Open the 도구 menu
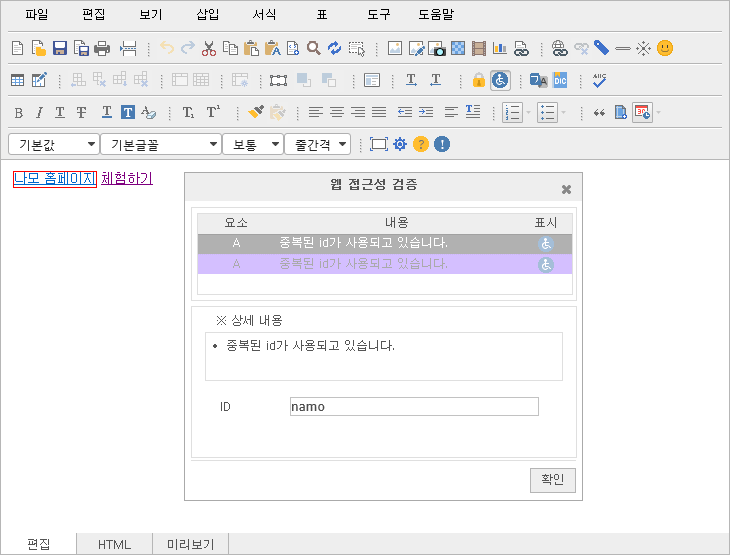730x555 pixels. click(x=379, y=15)
